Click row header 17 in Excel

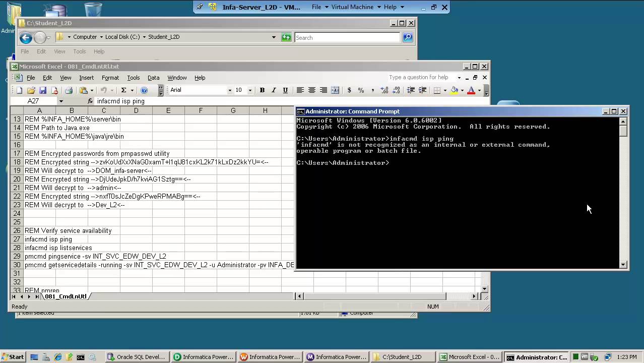point(17,154)
